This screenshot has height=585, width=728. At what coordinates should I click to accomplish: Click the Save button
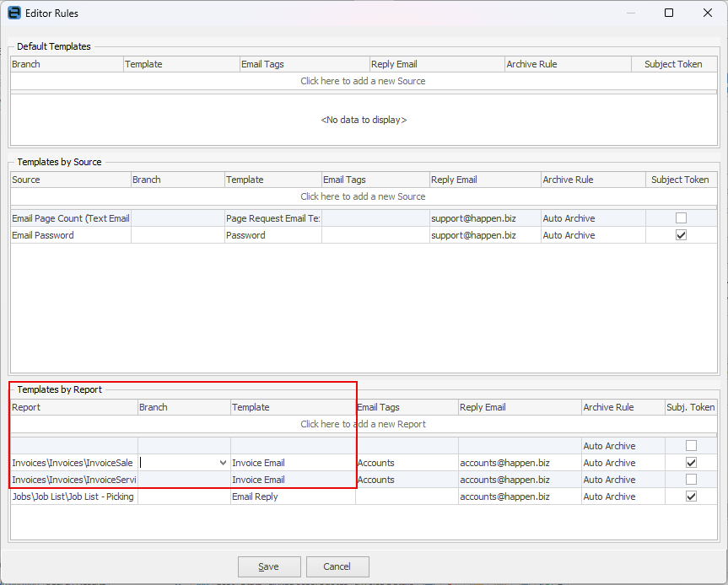tap(269, 566)
